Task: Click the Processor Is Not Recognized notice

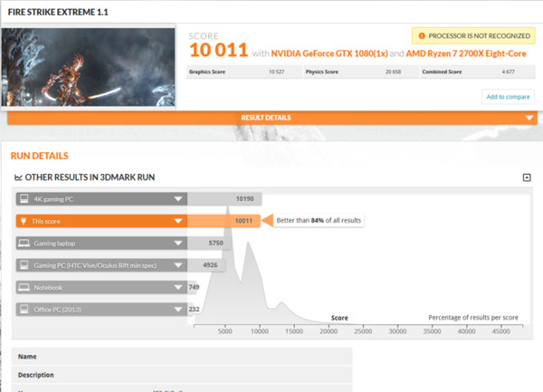Action: click(473, 36)
